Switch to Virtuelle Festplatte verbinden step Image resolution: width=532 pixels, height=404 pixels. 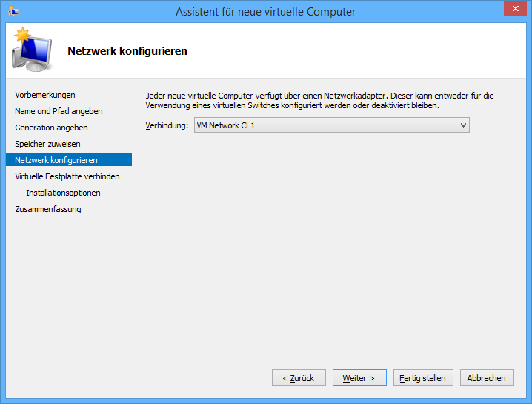67,176
